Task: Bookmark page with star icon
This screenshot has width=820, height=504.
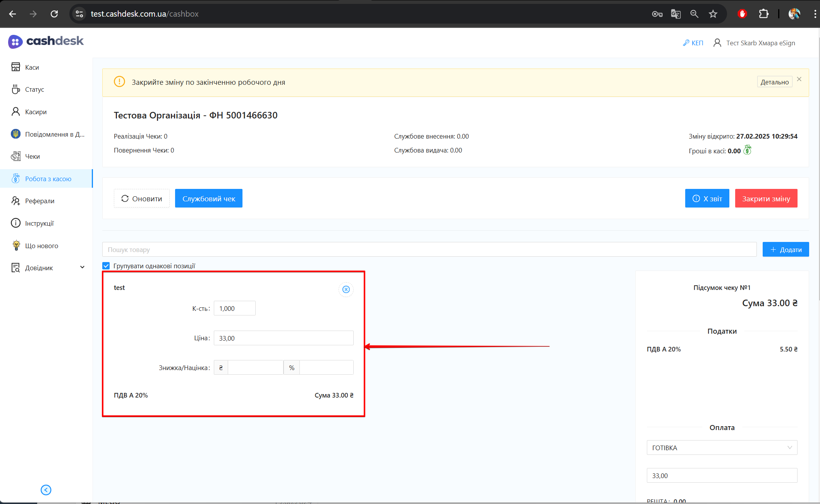Action: (x=713, y=14)
